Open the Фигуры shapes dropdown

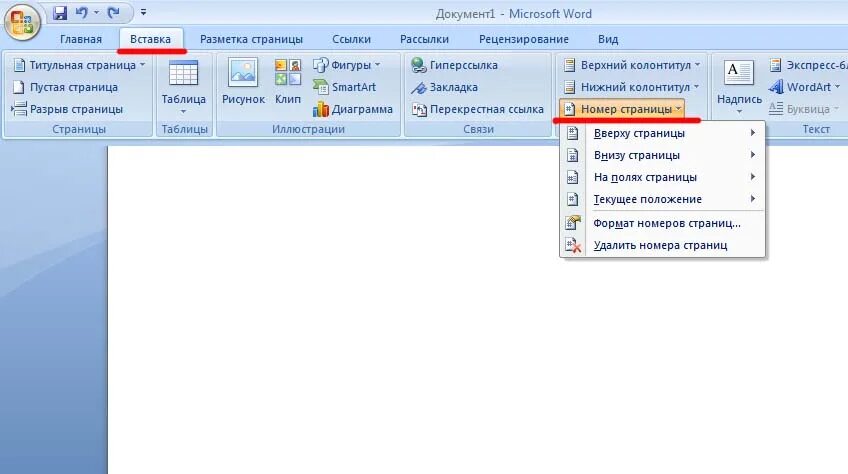tap(347, 65)
